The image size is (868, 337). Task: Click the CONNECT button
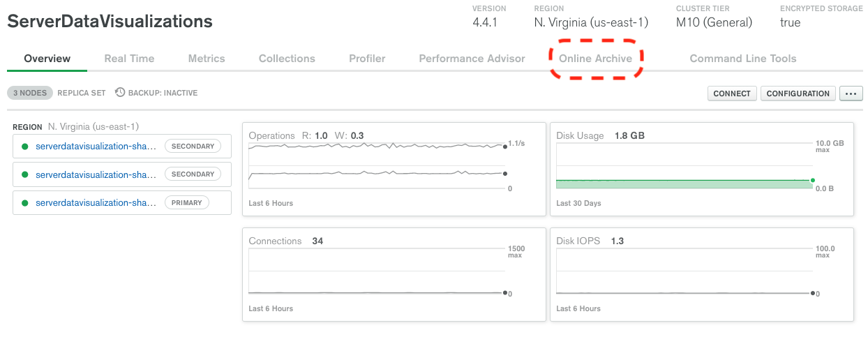(x=732, y=93)
